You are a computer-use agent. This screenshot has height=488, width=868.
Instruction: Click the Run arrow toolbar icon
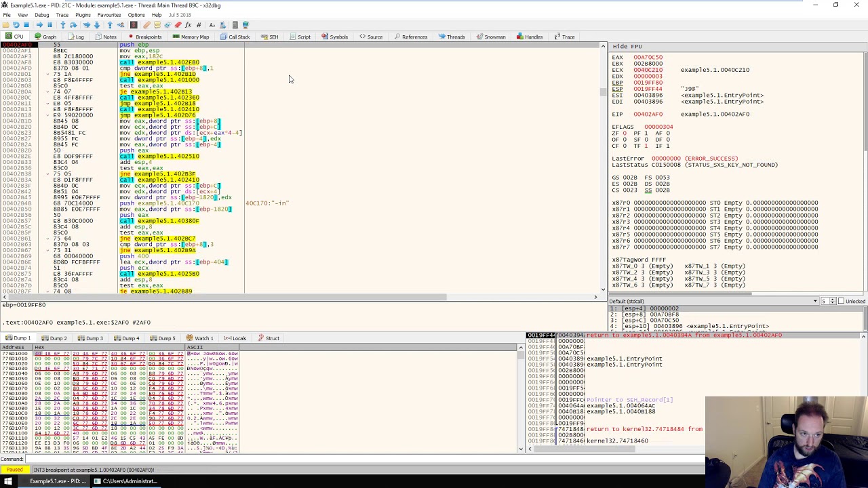(39, 24)
